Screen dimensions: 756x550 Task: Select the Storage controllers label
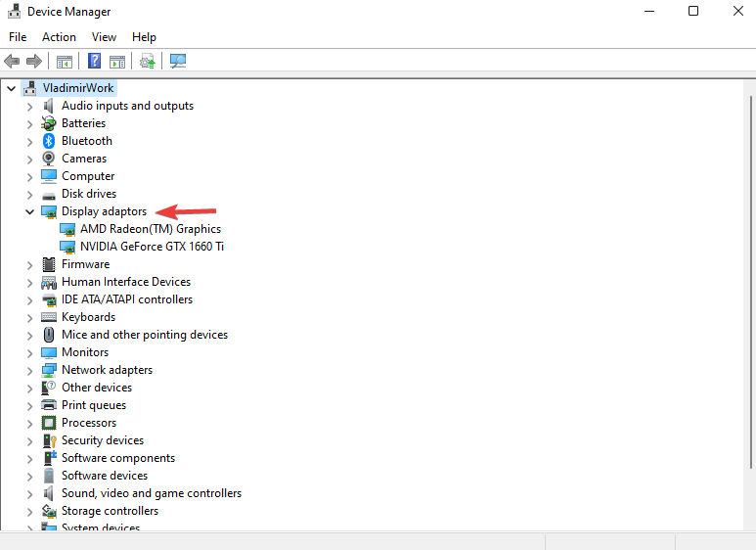coord(110,511)
